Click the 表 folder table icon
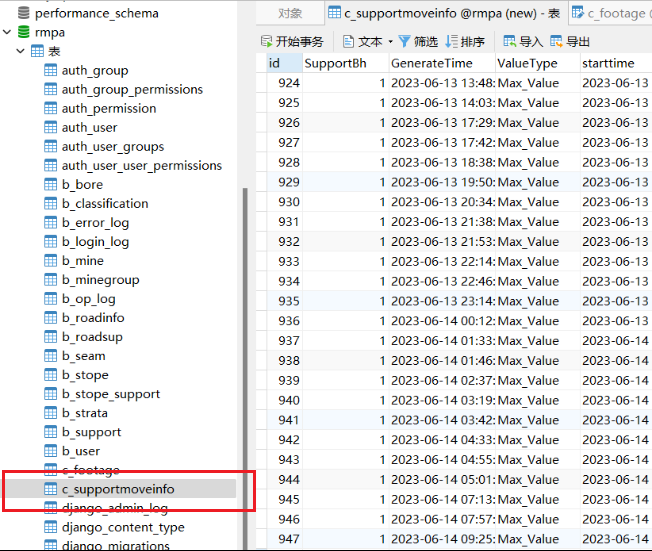Viewport: 652px width, 551px height. tap(37, 51)
